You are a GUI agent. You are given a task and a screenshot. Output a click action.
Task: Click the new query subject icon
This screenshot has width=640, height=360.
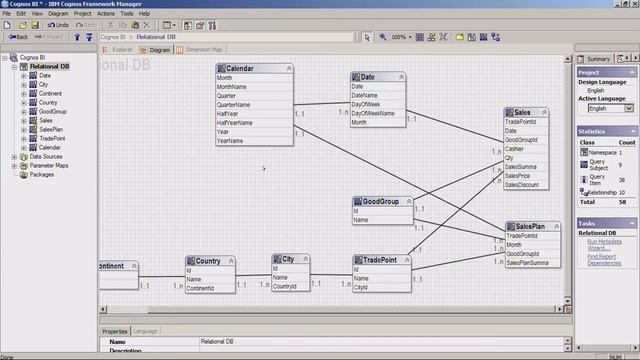coord(472,38)
